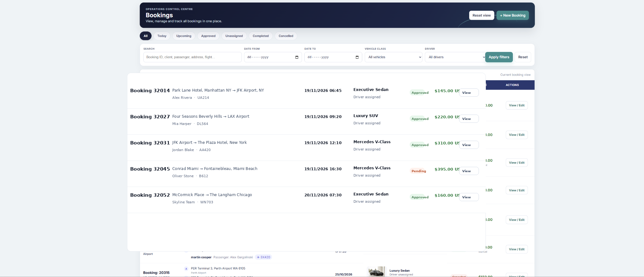Expand the All drivers dropdown

pyautogui.click(x=455, y=57)
